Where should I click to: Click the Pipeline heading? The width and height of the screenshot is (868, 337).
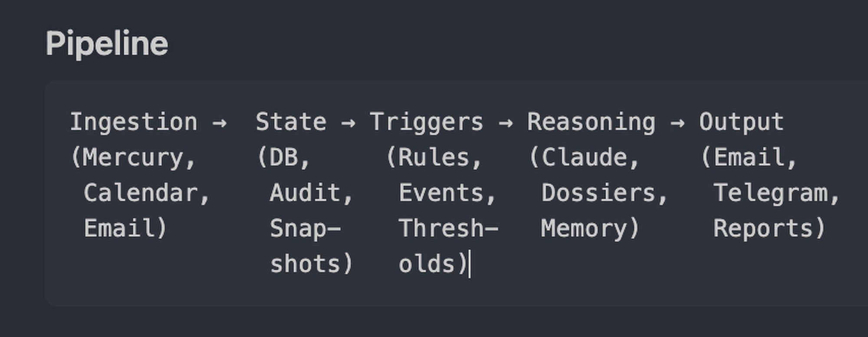click(107, 44)
